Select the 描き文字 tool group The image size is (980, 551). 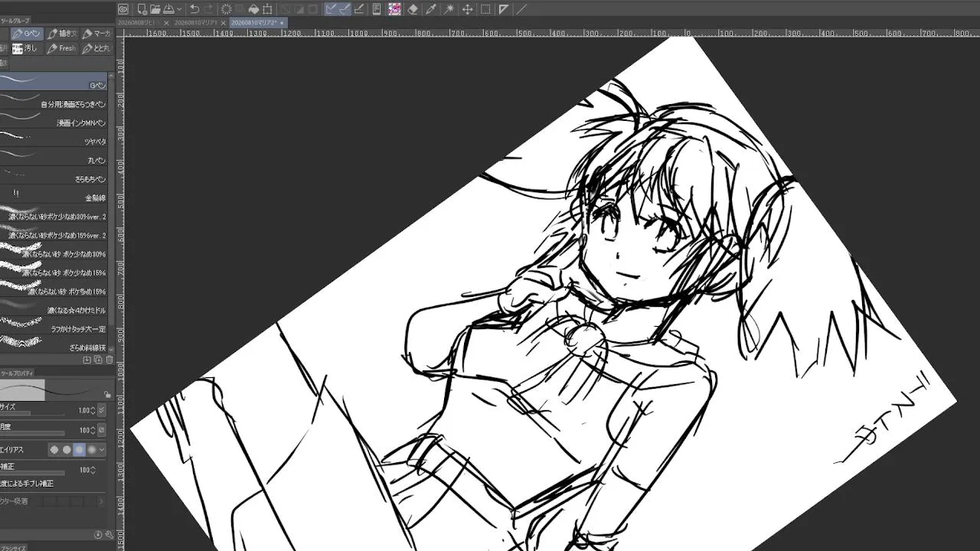(x=62, y=34)
